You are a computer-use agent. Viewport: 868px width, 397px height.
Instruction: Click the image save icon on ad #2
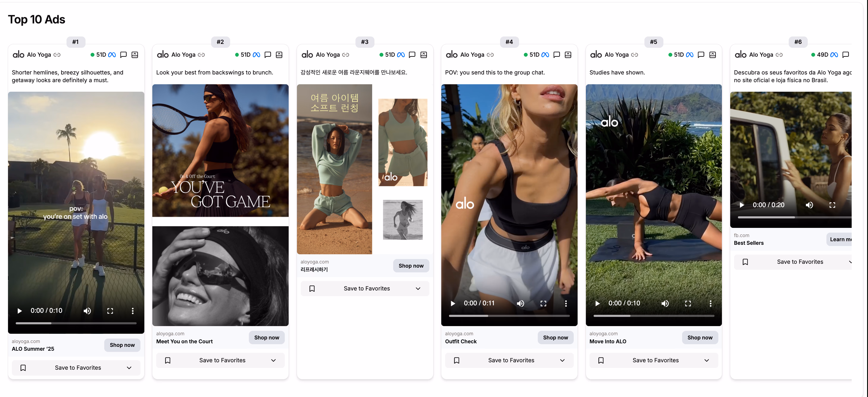coord(279,55)
